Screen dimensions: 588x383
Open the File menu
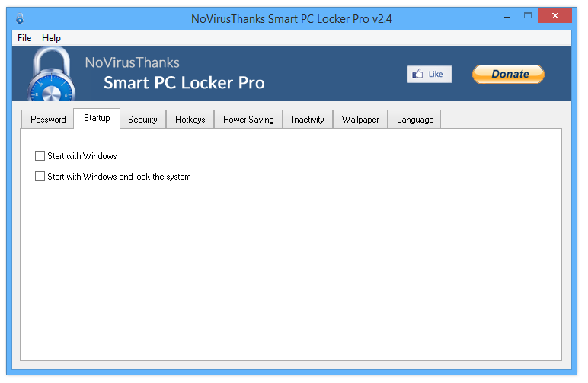pyautogui.click(x=24, y=38)
